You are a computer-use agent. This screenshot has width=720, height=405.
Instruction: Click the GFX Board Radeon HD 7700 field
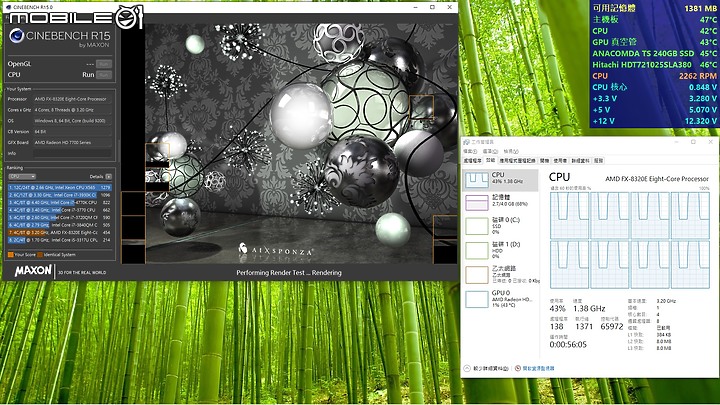[72, 142]
